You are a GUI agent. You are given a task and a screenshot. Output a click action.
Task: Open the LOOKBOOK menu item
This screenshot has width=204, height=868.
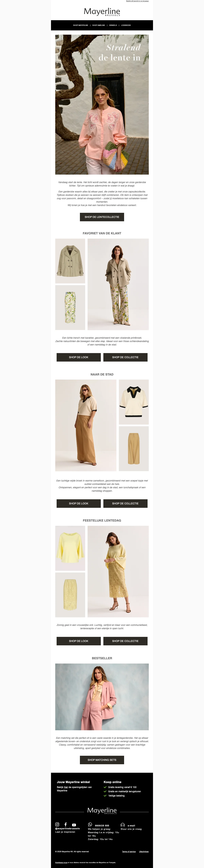click(126, 25)
